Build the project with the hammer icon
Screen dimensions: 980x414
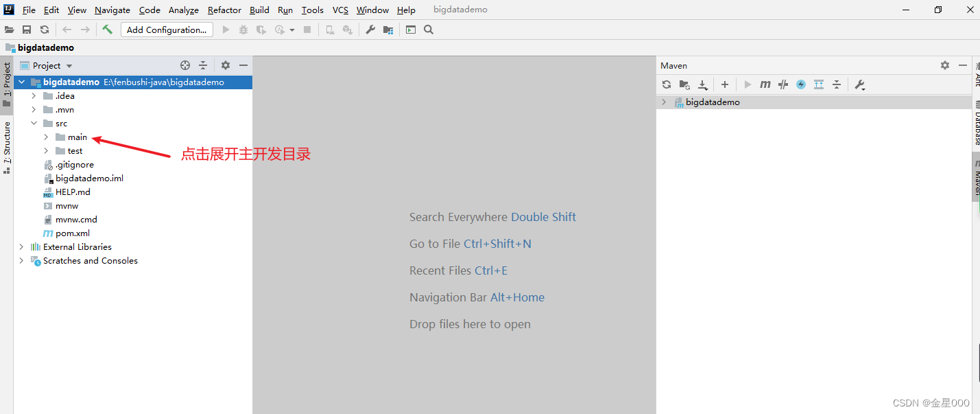point(108,30)
